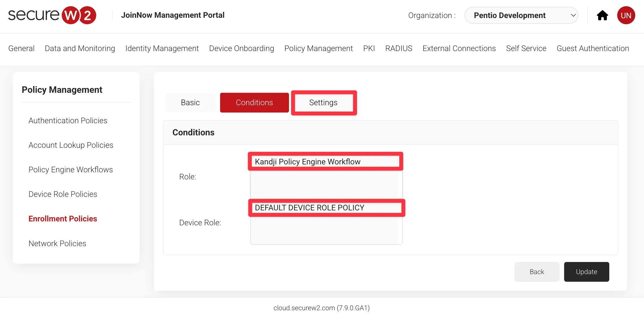Expand the Pentio Development organization dropdown

click(521, 15)
